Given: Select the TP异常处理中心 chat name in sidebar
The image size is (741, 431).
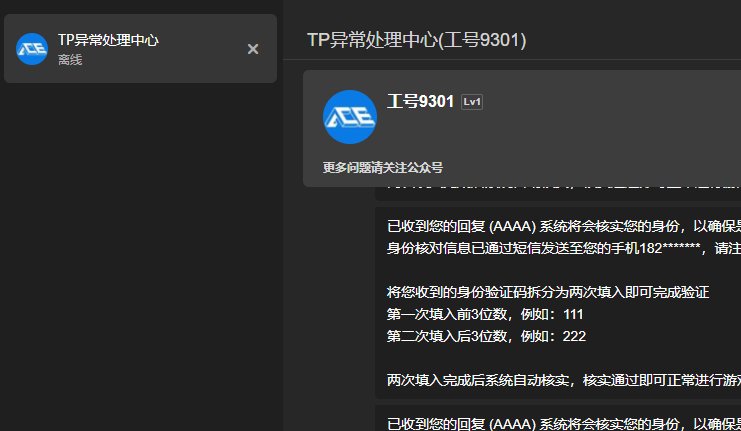Looking at the screenshot, I should click(108, 40).
